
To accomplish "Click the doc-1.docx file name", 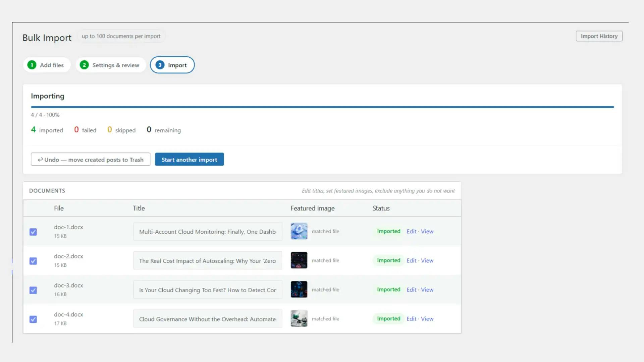I will (68, 227).
